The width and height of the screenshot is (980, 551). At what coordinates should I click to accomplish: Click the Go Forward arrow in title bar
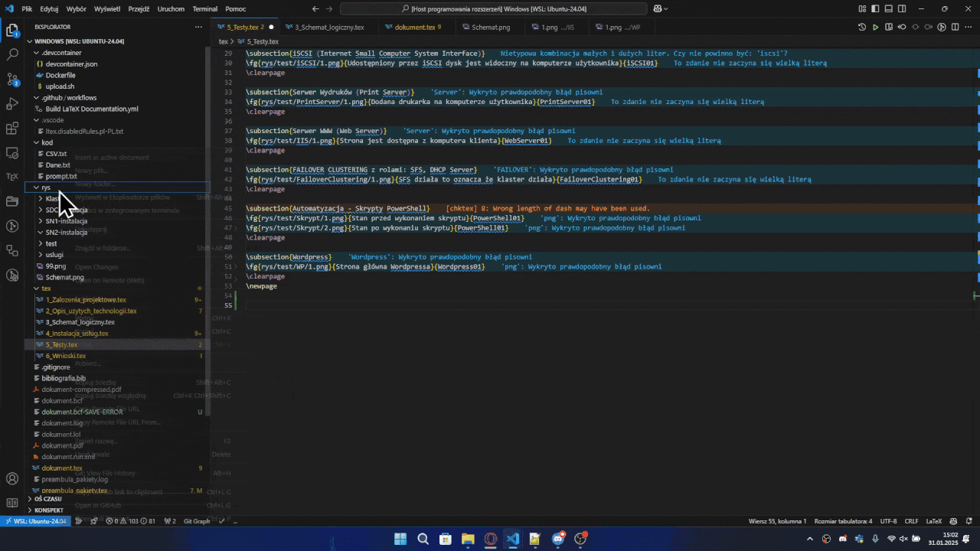pos(330,8)
